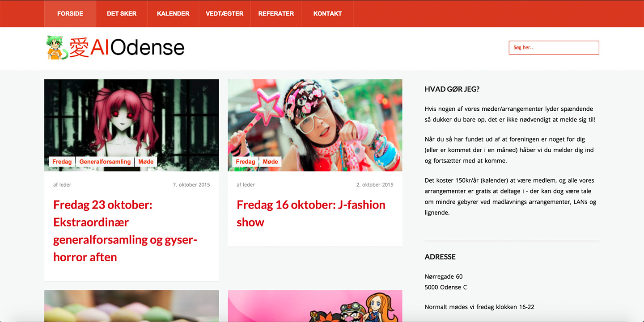Click the Møde tag on the horror post
644x322 pixels.
pos(146,162)
